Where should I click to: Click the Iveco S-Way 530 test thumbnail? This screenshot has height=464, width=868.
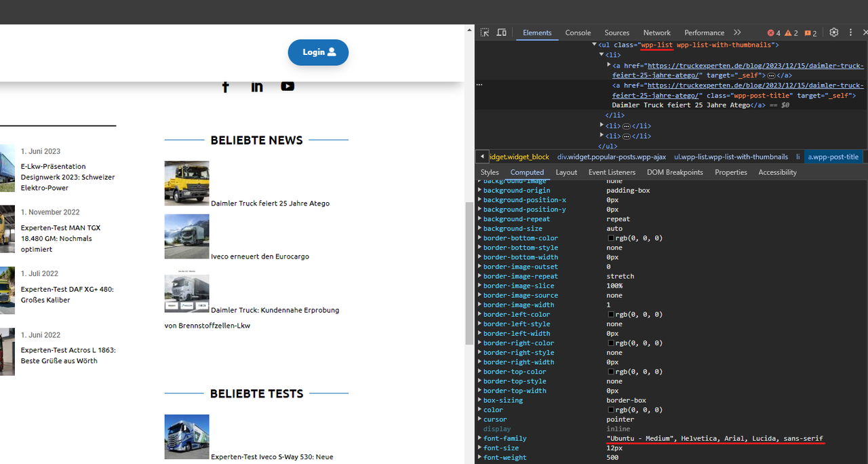tap(187, 437)
